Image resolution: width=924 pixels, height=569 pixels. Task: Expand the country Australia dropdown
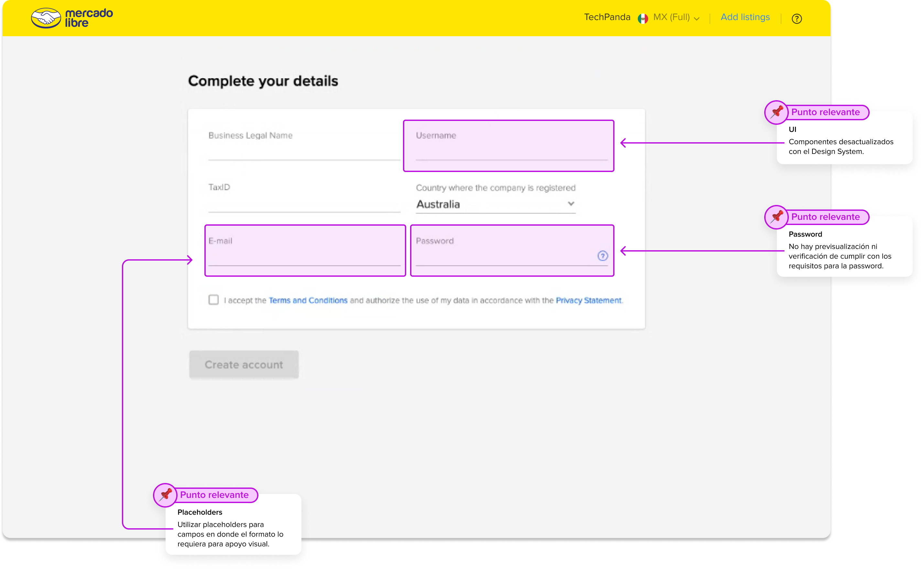point(495,204)
